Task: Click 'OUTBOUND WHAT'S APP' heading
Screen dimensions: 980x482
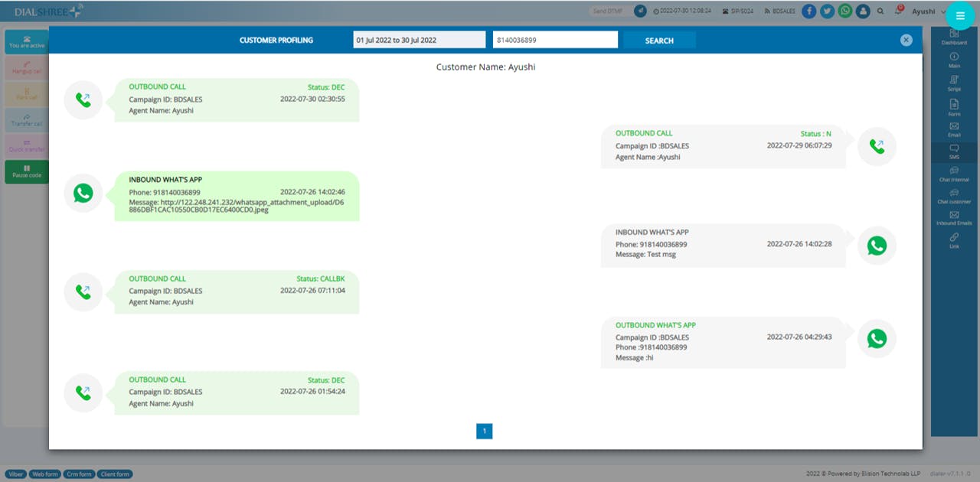Action: [x=655, y=325]
